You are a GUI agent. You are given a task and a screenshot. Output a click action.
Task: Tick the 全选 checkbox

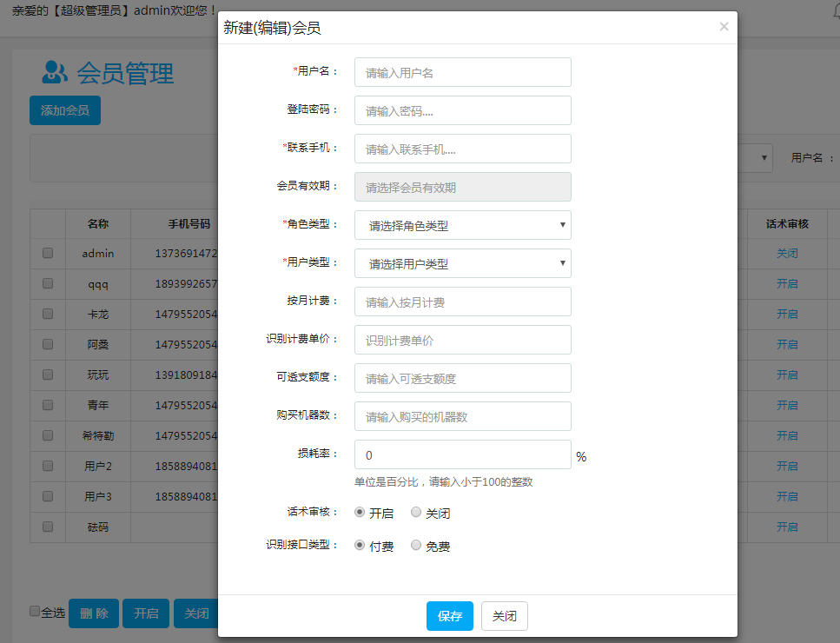[x=35, y=611]
